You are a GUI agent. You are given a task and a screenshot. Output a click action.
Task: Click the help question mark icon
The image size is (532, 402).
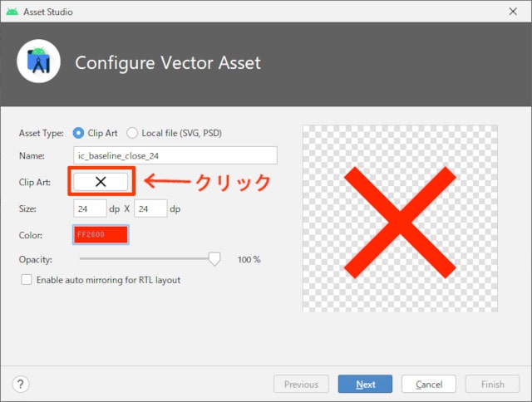pyautogui.click(x=22, y=384)
